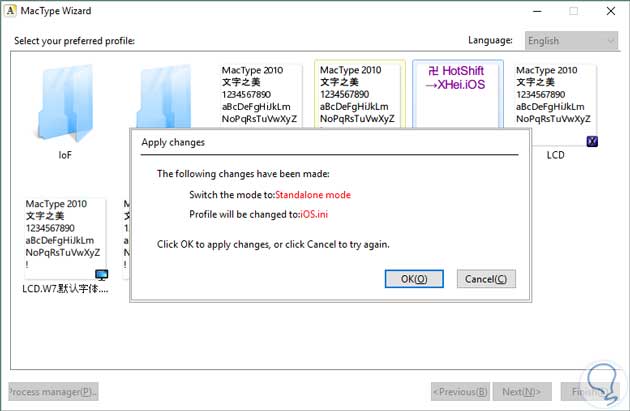Click the Previous button
The width and height of the screenshot is (630, 411).
(x=460, y=392)
